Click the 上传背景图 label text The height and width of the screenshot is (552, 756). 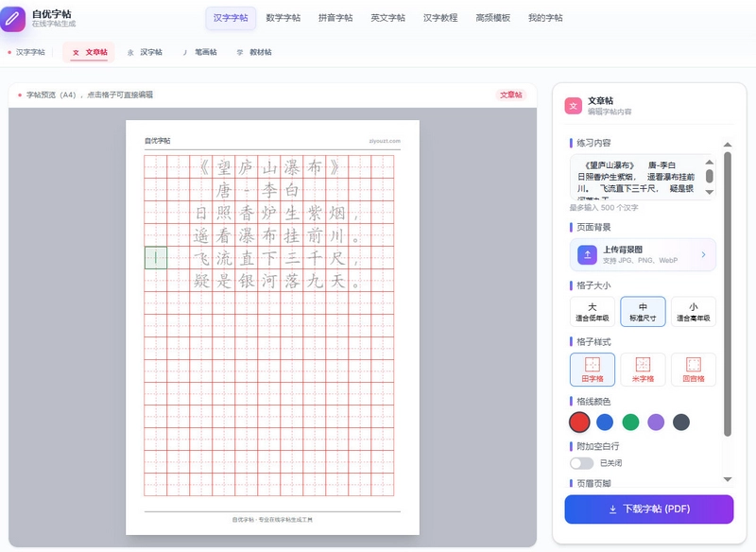pyautogui.click(x=623, y=250)
